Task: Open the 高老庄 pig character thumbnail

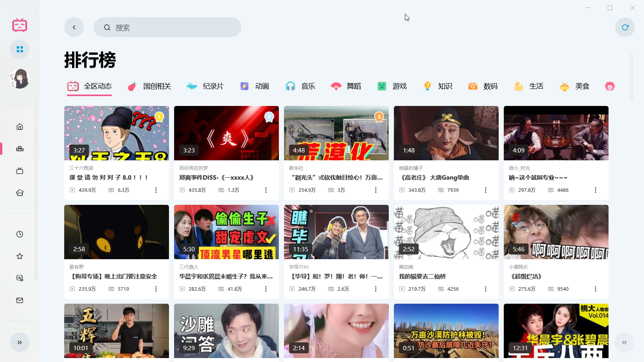Action: tap(446, 133)
